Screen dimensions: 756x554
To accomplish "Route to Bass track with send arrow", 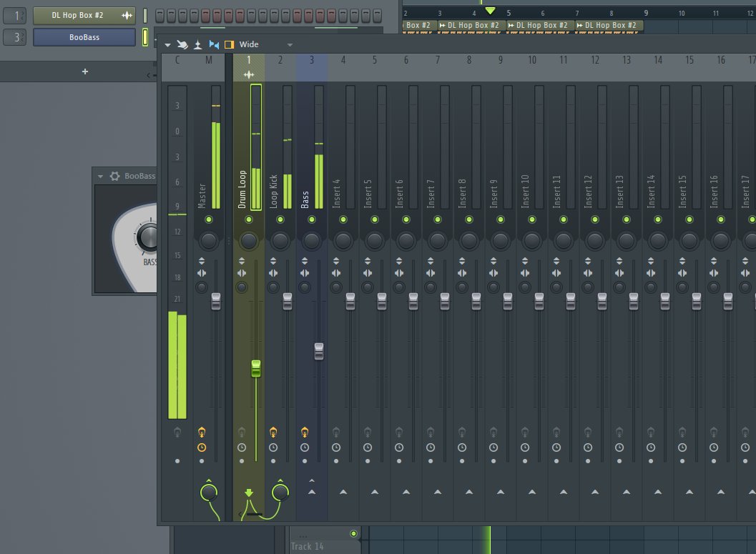I will coord(312,492).
